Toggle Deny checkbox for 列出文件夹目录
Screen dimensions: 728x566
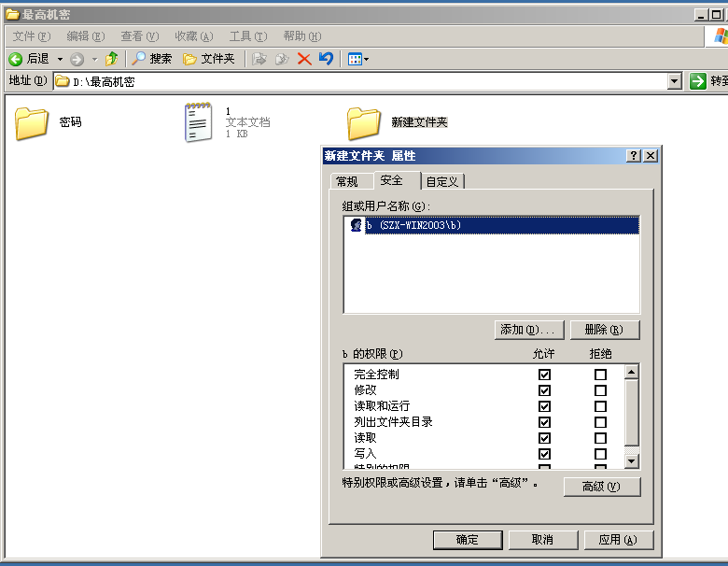pos(600,422)
